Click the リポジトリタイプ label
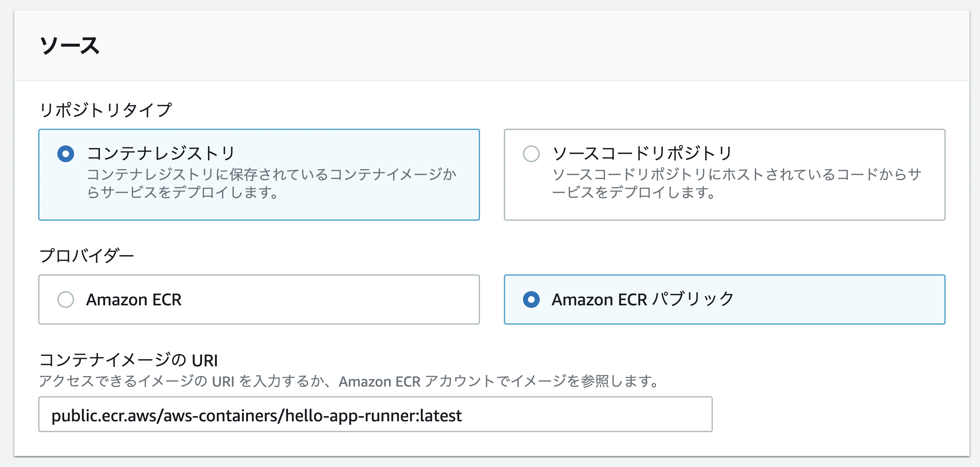 pos(106,110)
